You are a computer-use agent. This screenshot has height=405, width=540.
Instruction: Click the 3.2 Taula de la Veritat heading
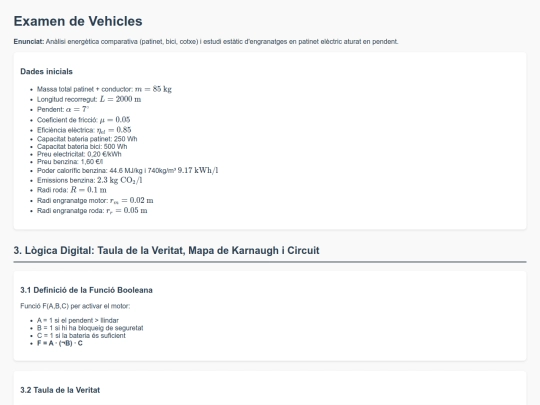click(60, 390)
